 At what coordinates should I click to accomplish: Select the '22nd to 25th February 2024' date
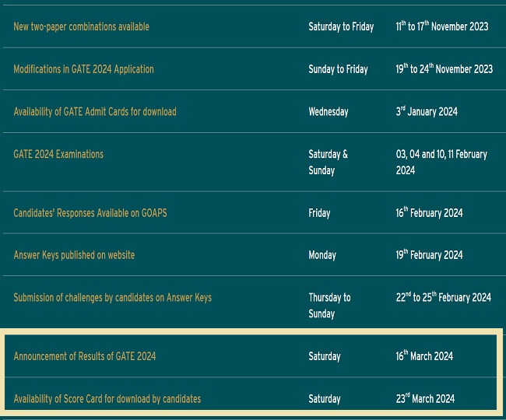[443, 298]
